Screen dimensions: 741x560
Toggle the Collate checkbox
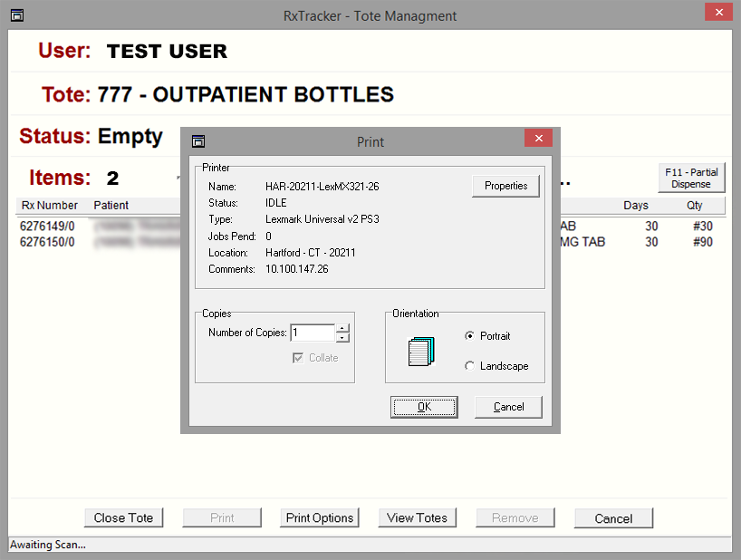[298, 358]
